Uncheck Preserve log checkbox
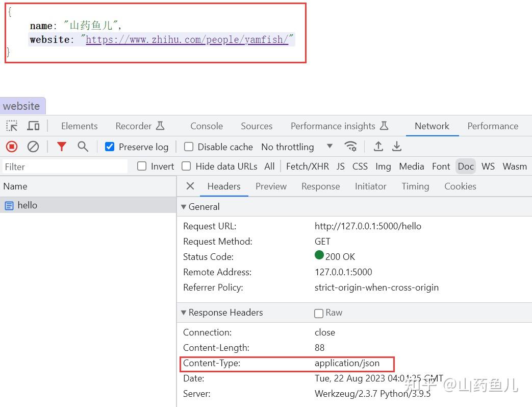Image resolution: width=532 pixels, height=407 pixels. point(110,147)
